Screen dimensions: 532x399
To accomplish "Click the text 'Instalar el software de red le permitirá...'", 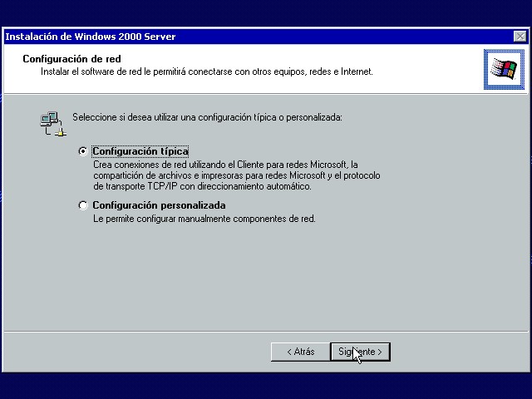I will [207, 71].
